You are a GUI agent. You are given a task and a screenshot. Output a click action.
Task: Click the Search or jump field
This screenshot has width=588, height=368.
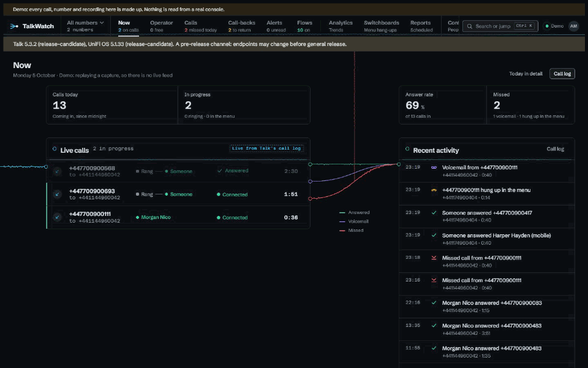[500, 26]
